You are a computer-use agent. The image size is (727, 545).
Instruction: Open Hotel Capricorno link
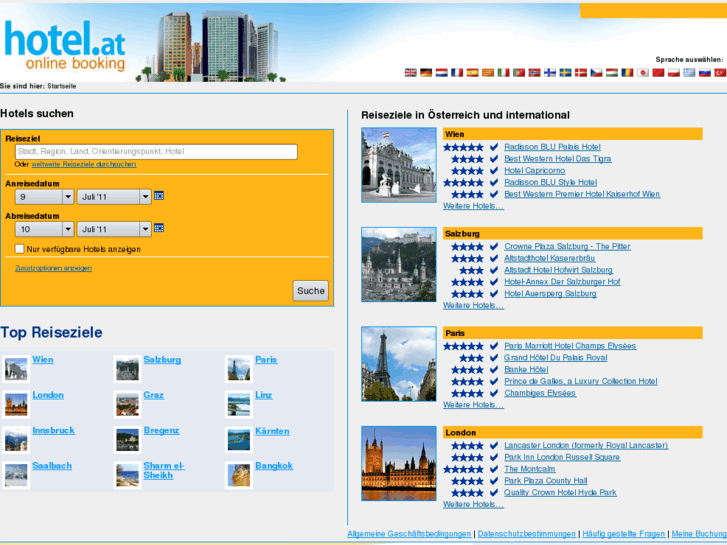click(535, 171)
